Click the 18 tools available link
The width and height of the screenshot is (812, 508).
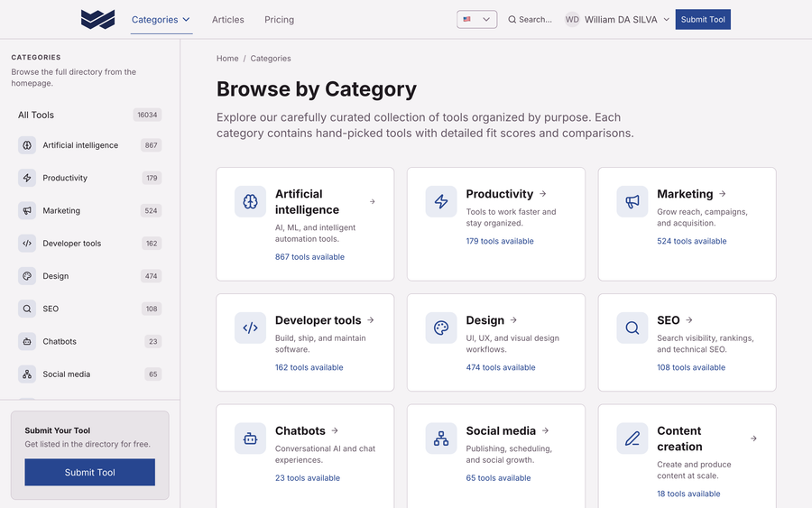coord(688,494)
